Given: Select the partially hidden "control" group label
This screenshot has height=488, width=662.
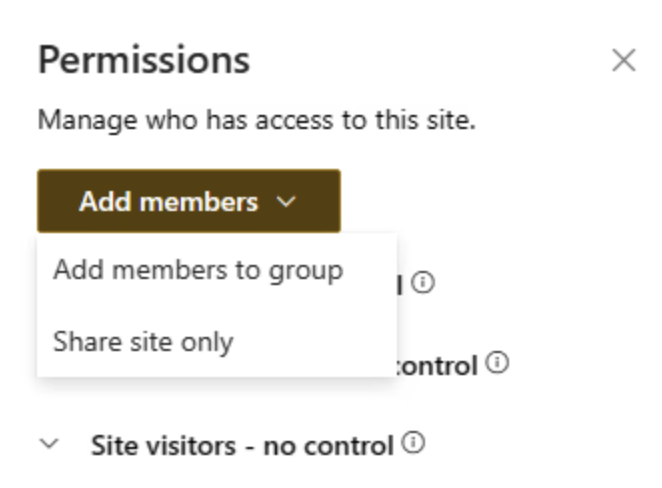Looking at the screenshot, I should point(438,366).
